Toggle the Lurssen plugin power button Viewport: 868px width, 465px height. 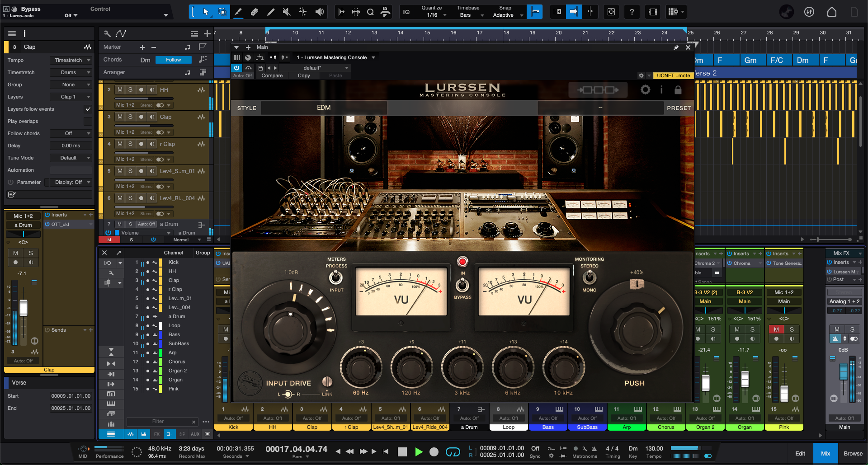coord(237,68)
